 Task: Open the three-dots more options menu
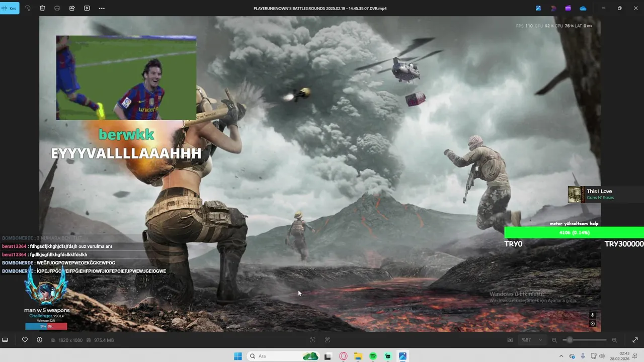coord(102,8)
